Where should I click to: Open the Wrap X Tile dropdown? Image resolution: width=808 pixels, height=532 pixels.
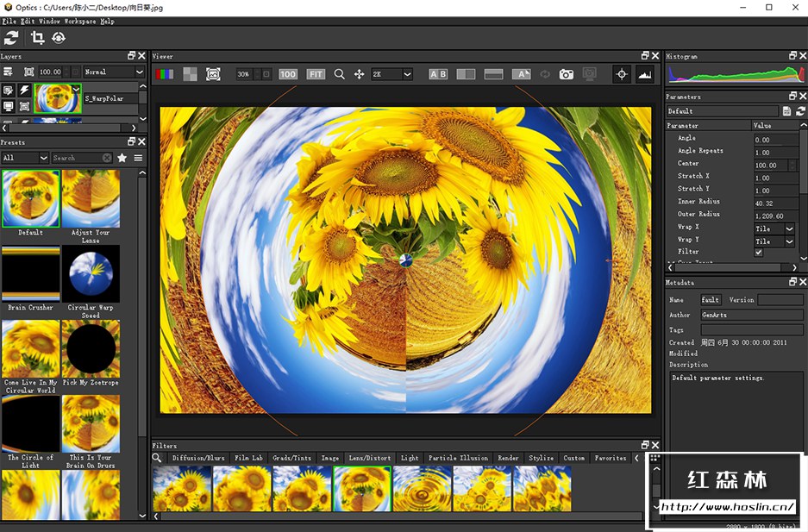[x=774, y=228]
